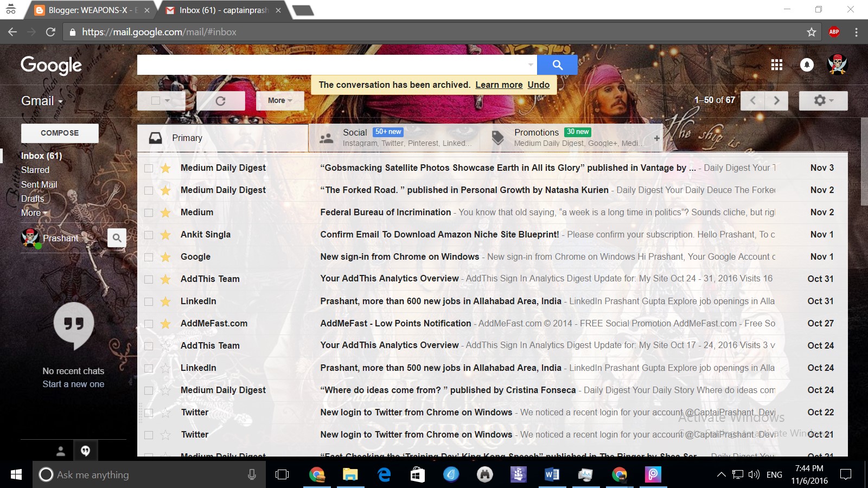Add a new inbox tab plus
This screenshot has width=868, height=488.
tap(657, 138)
